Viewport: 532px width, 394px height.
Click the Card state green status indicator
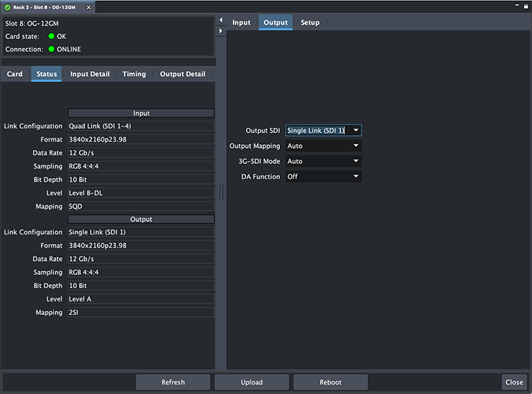(x=52, y=36)
